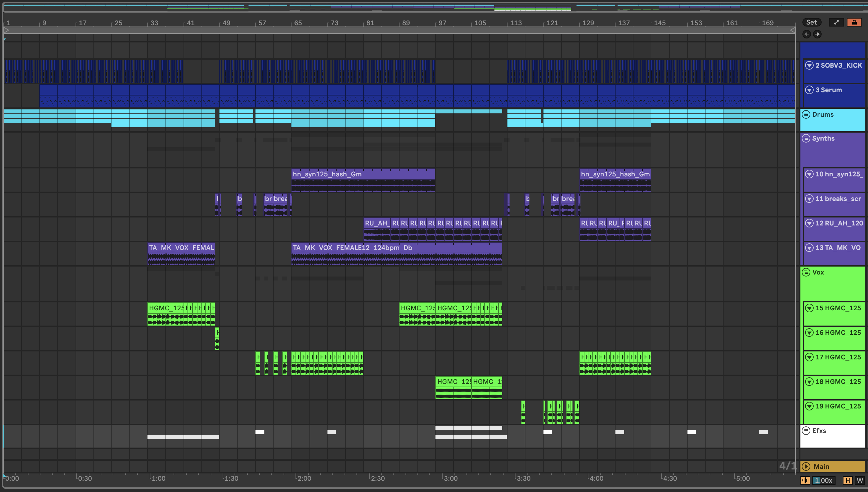Click 1:00 on the time ruler

(x=158, y=478)
